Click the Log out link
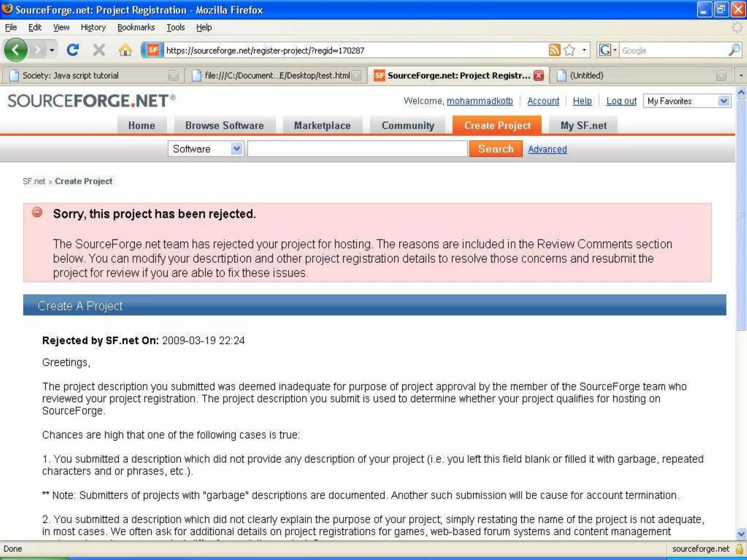The height and width of the screenshot is (560, 747). tap(621, 101)
